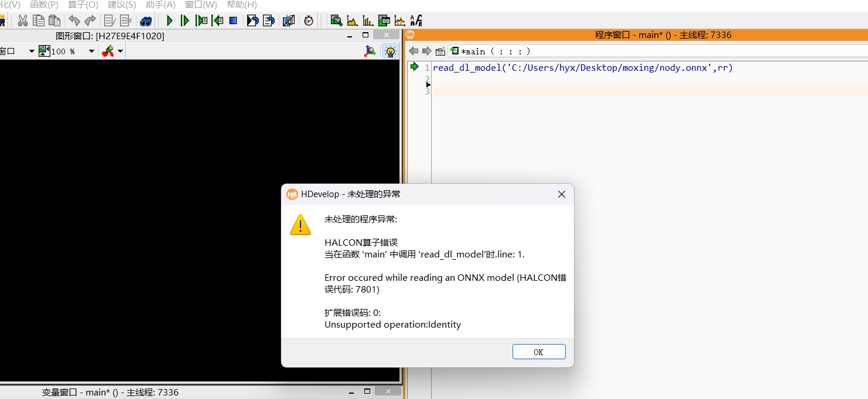Screen dimensions: 868x399
Task: Click the Paste clipboard icon
Action: 54,20
